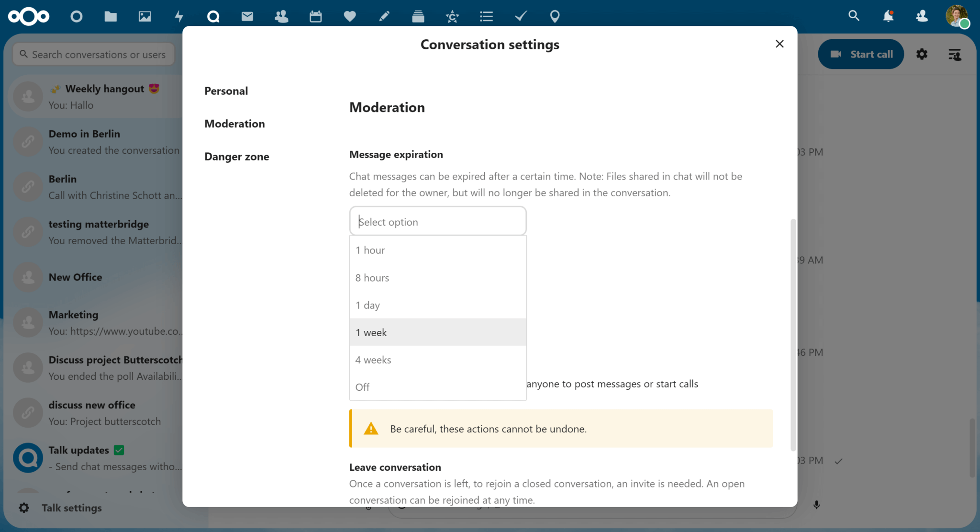The height and width of the screenshot is (532, 980).
Task: Open the Calendar app icon
Action: (315, 16)
